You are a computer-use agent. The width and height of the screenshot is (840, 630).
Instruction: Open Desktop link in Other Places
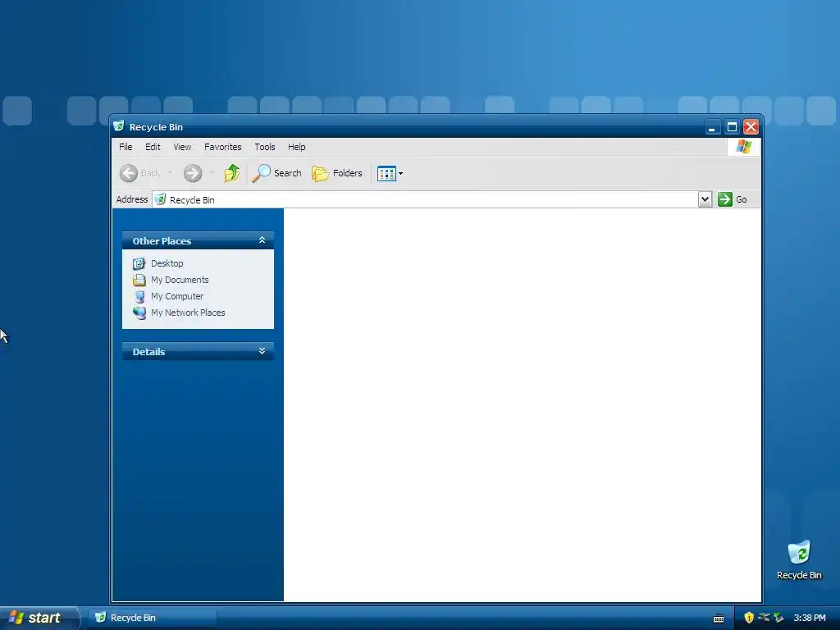[x=167, y=263]
